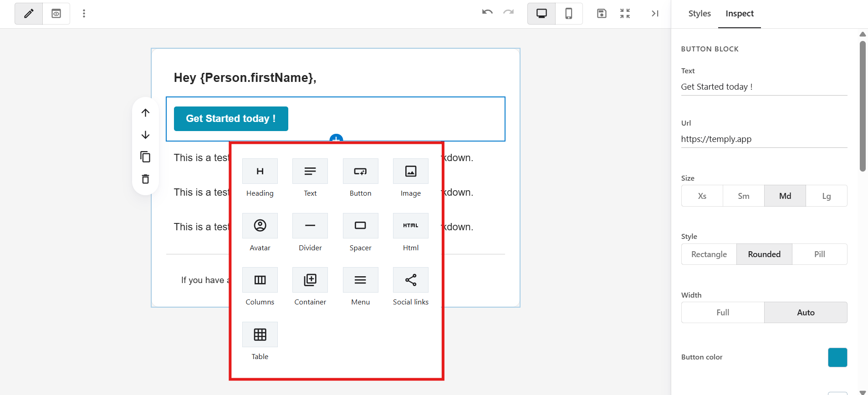
Task: Set button width to Auto
Action: pos(806,312)
